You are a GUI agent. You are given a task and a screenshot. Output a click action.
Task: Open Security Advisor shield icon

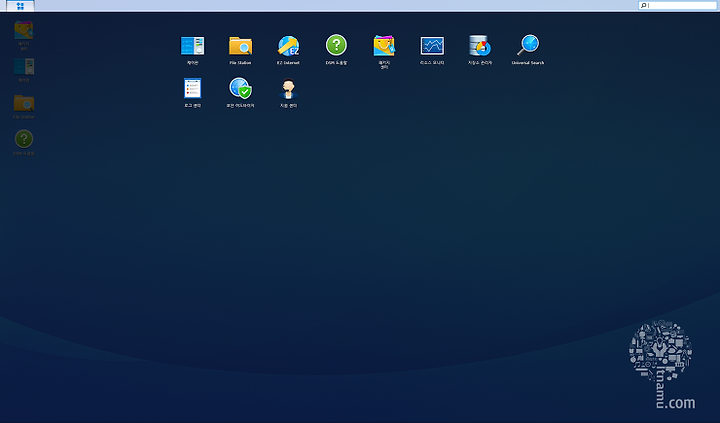[241, 88]
